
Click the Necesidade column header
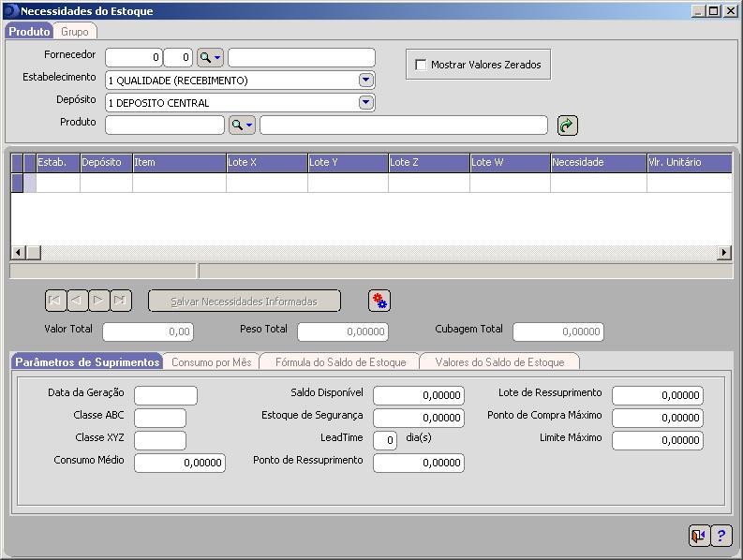pyautogui.click(x=598, y=163)
